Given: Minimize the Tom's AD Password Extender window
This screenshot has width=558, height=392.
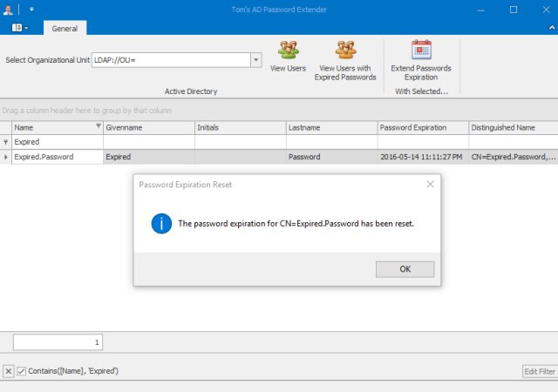Looking at the screenshot, I should pyautogui.click(x=480, y=10).
